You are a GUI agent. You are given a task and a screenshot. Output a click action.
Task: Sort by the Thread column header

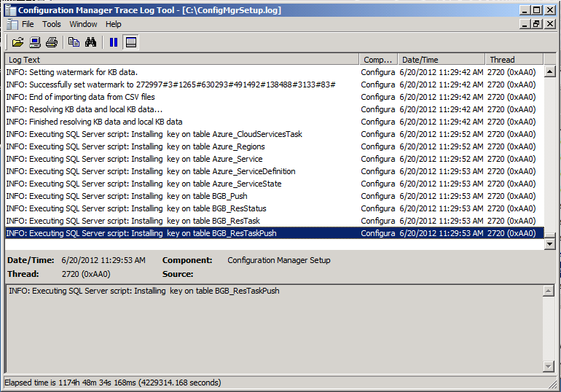pos(514,60)
